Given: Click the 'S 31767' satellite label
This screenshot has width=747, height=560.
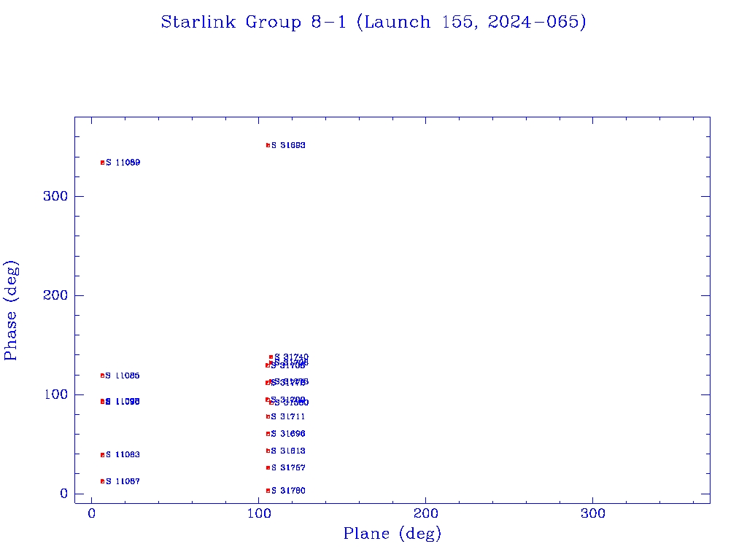Looking at the screenshot, I should coord(288,467).
